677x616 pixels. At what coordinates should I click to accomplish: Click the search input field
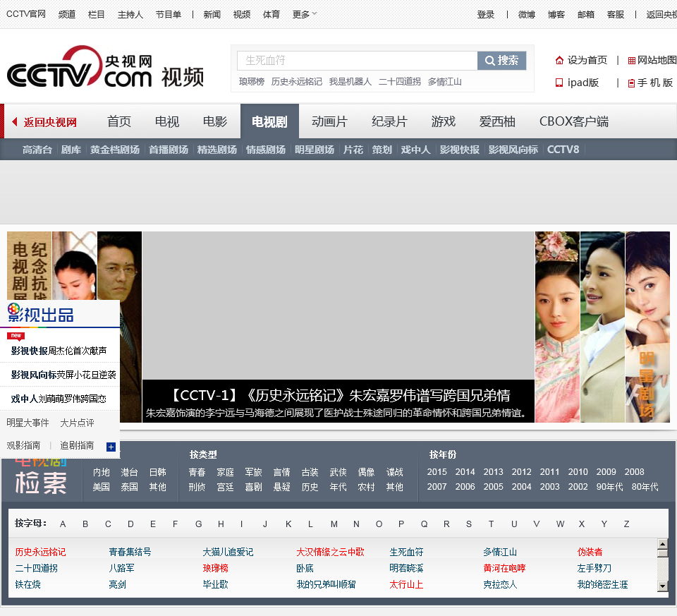[x=357, y=61]
